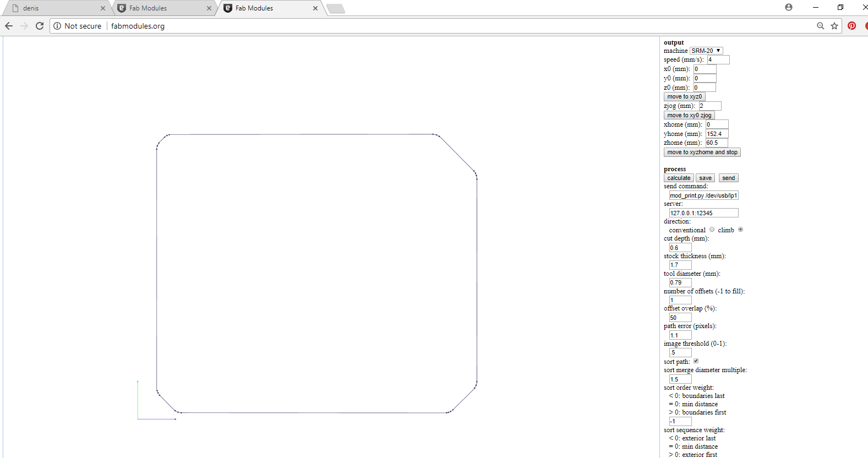Focus the z0 (mm) input field

point(705,88)
